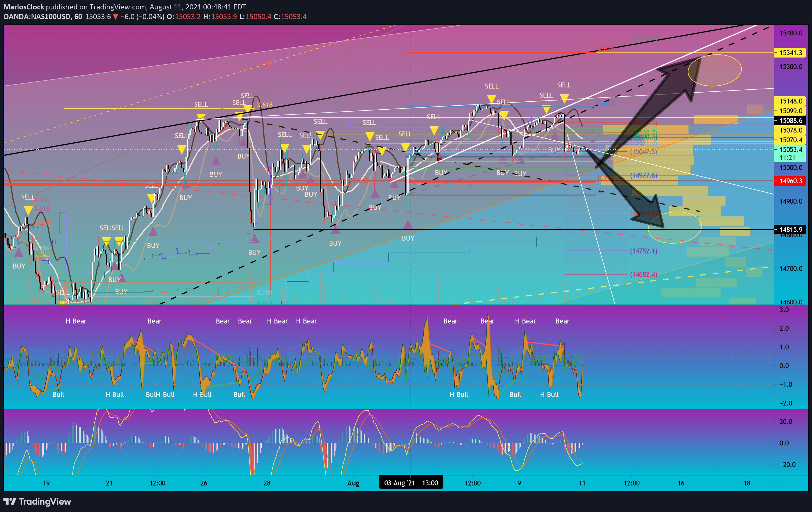The width and height of the screenshot is (812, 512).
Task: Click the current price label 15053.4
Action: 790,149
